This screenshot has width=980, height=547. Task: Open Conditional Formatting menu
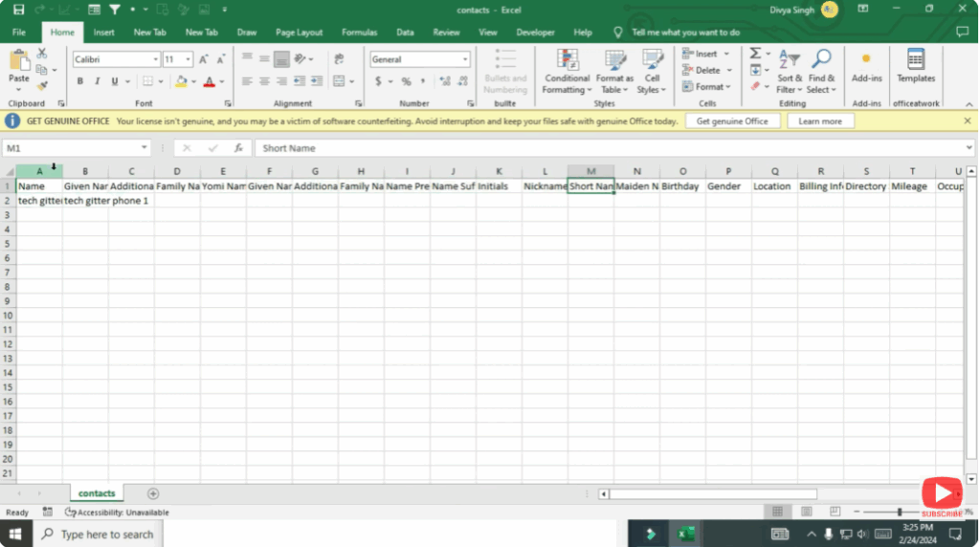click(567, 72)
